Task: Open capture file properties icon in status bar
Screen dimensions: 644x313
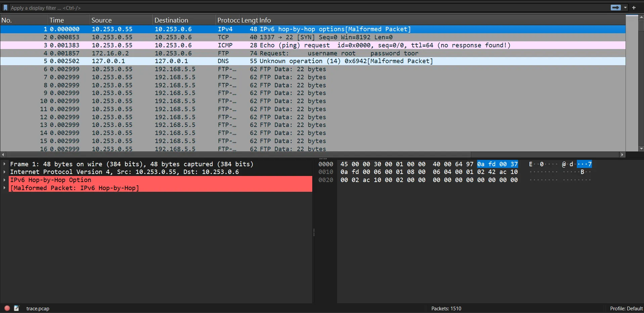Action: point(16,308)
